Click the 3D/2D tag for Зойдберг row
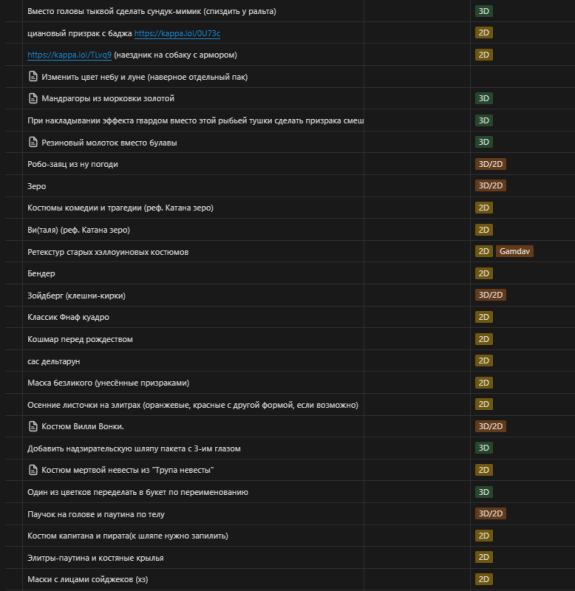The height and width of the screenshot is (591, 575). coord(490,295)
